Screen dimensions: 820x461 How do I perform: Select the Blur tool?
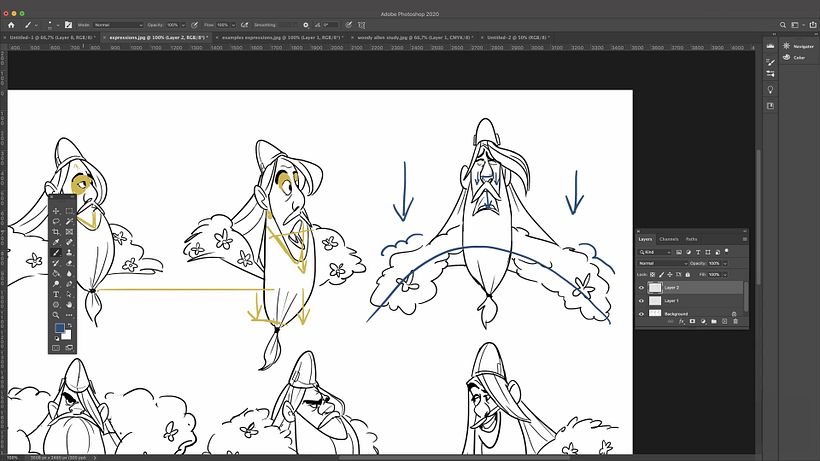click(x=69, y=273)
